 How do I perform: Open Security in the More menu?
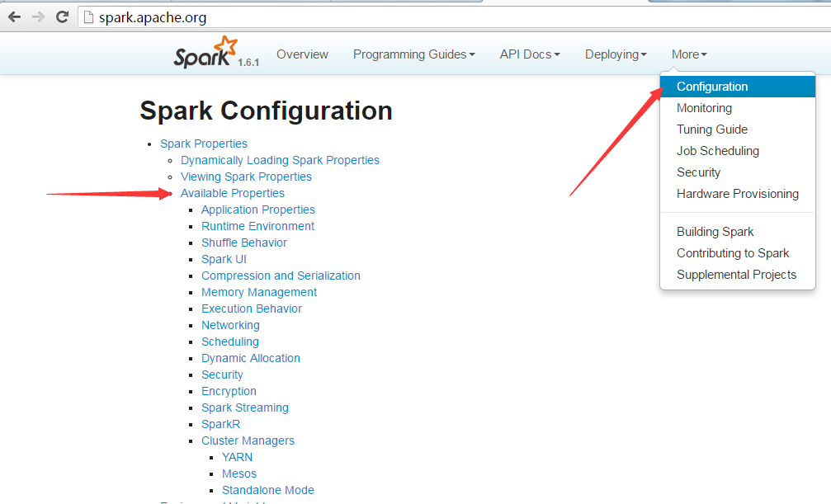click(738, 172)
